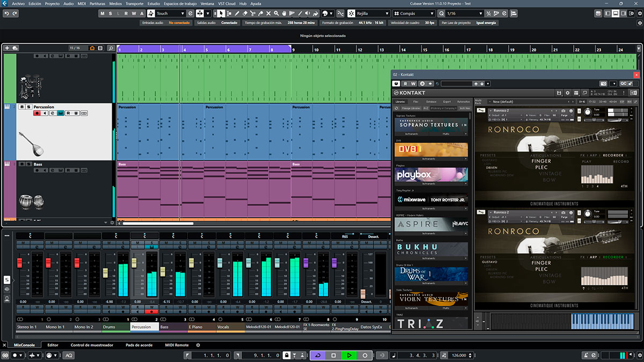Image resolution: width=644 pixels, height=362 pixels.
Task: Click Manage Libraries button in Kontakt
Action: point(410,108)
